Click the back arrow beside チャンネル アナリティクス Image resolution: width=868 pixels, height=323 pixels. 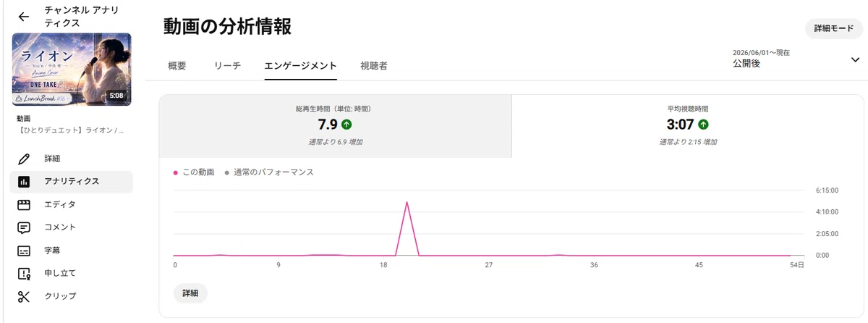pos(24,17)
